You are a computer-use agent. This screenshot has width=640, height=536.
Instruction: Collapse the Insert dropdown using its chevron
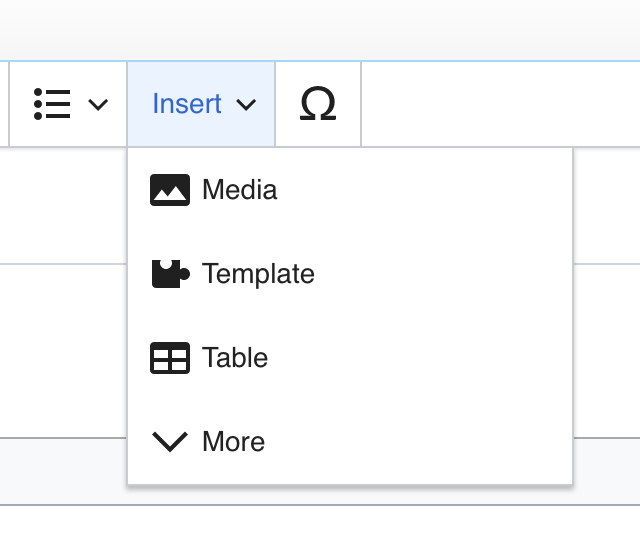[246, 105]
